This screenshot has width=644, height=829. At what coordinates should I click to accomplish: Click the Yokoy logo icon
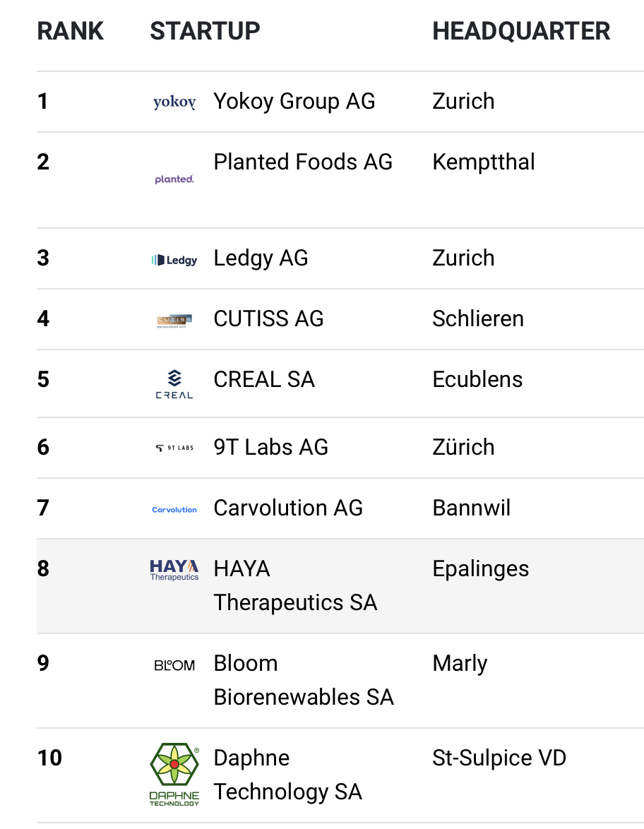pyautogui.click(x=174, y=102)
